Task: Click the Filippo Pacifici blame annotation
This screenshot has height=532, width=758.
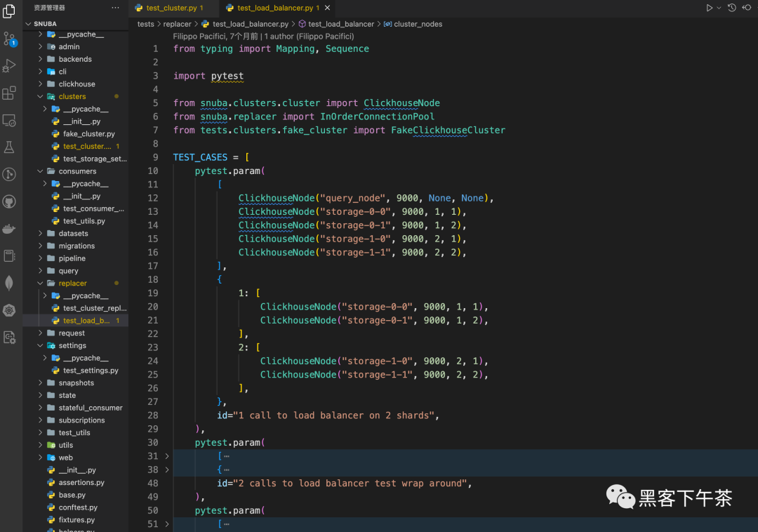Action: (x=263, y=36)
